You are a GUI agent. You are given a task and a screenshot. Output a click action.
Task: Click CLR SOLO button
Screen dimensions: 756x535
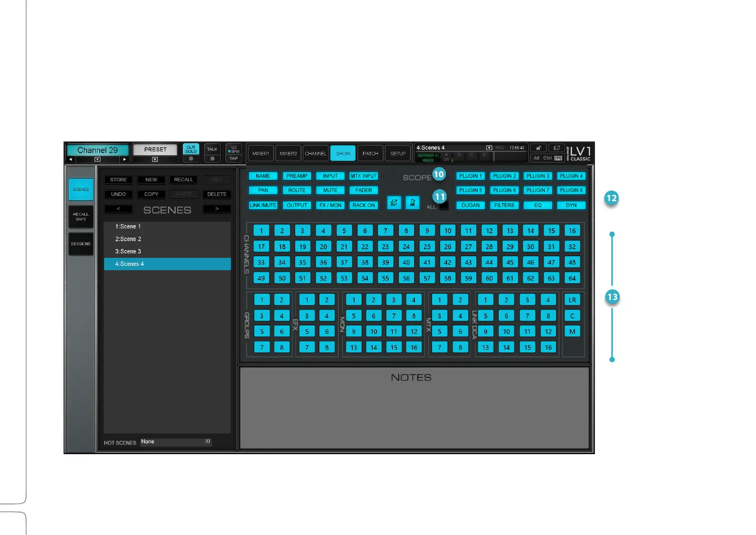pyautogui.click(x=191, y=149)
